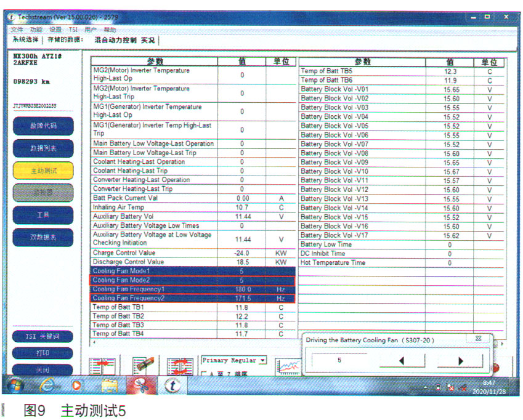Select the Charge Control Value row
Screen dimensions: 523x420
point(193,252)
